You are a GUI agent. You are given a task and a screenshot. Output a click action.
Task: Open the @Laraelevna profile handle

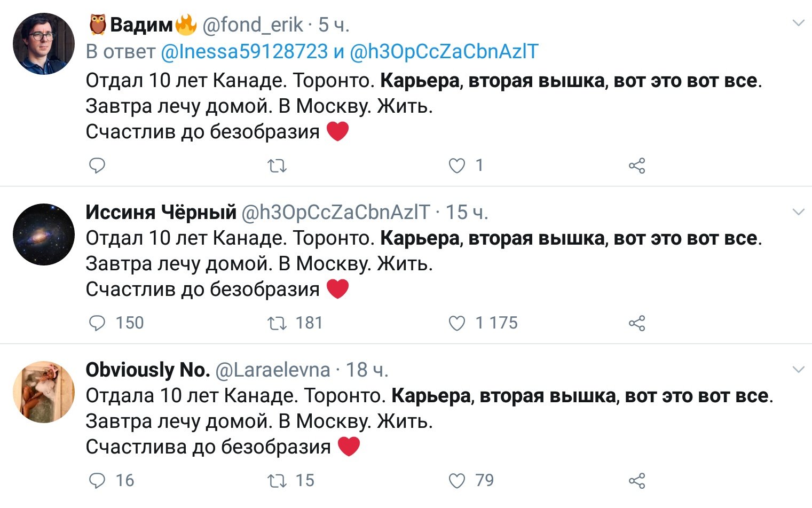tap(273, 370)
